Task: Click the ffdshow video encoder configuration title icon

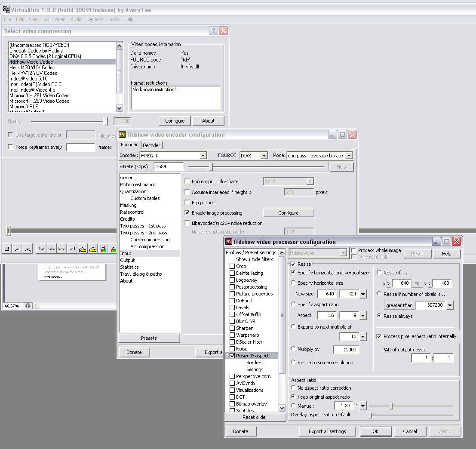Action: point(122,135)
